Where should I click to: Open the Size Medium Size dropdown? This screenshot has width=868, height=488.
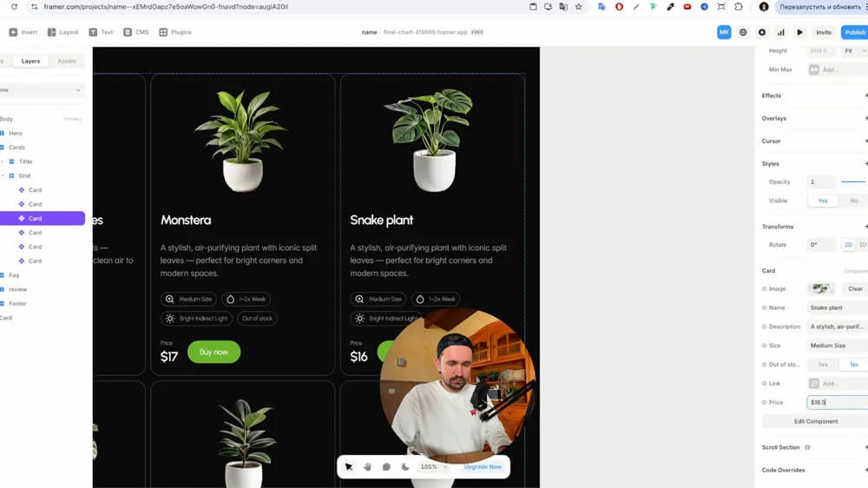838,346
